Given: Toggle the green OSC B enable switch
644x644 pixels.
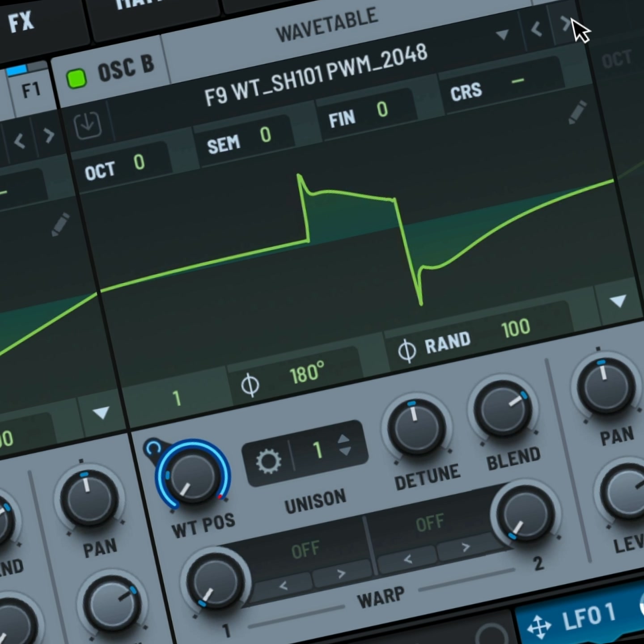Looking at the screenshot, I should [x=76, y=79].
